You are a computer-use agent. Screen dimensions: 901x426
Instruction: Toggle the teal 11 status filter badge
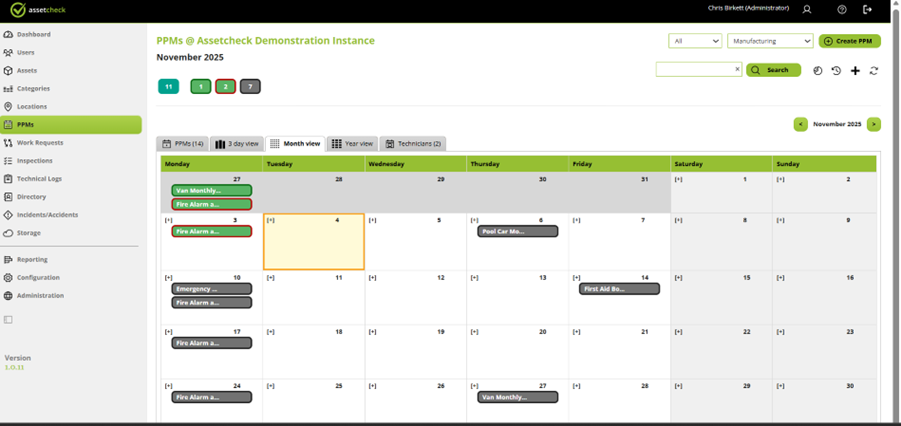[168, 87]
